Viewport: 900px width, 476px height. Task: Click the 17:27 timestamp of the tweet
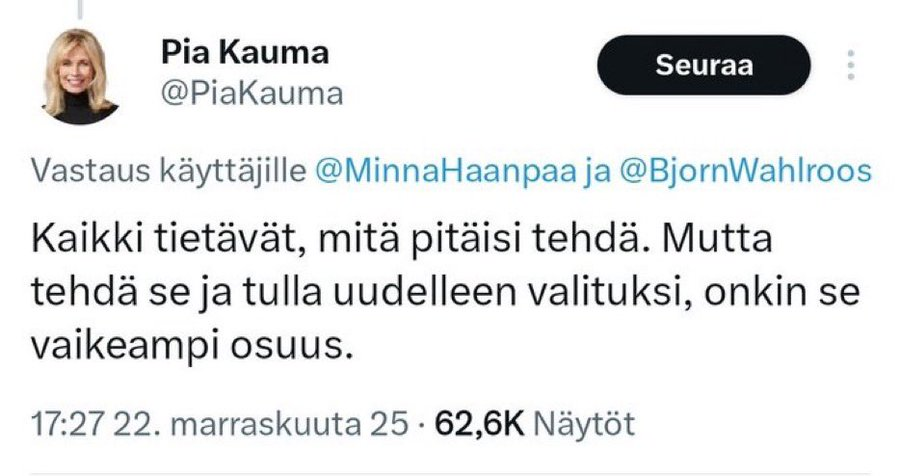tap(63, 423)
